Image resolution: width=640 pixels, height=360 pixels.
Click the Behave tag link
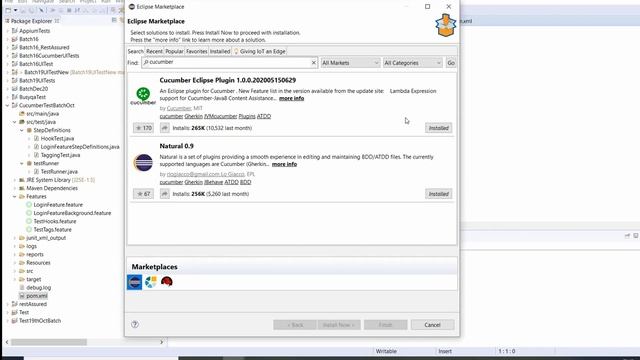click(x=213, y=182)
